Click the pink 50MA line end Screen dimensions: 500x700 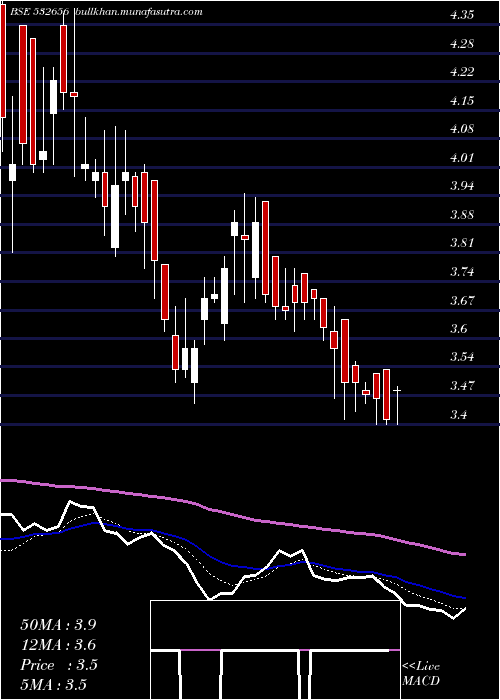coord(463,554)
